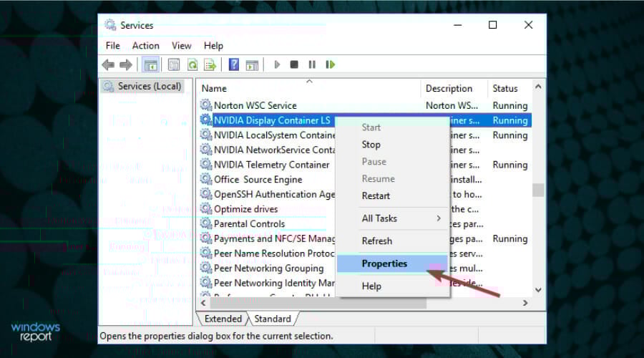Toggle the Show/Hide Console Tree icon
This screenshot has height=358, width=644.
[150, 64]
